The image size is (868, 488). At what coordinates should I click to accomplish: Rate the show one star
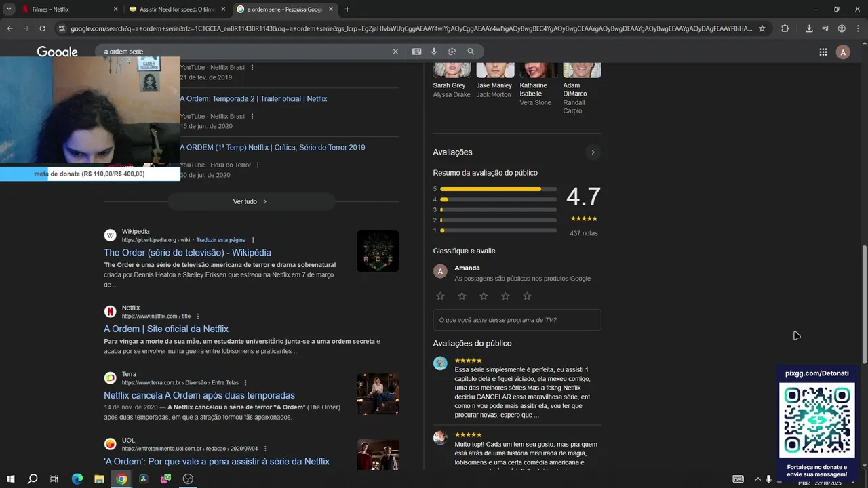tap(440, 296)
